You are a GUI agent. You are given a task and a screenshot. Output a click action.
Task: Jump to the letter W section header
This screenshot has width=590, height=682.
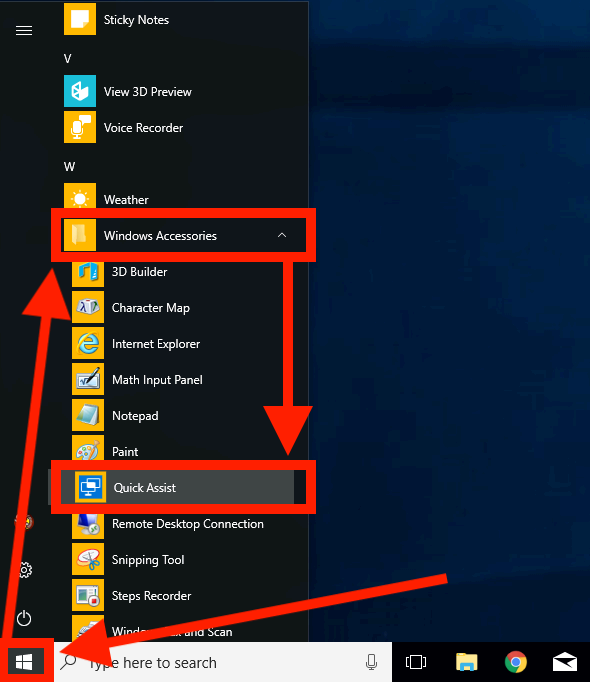click(70, 167)
